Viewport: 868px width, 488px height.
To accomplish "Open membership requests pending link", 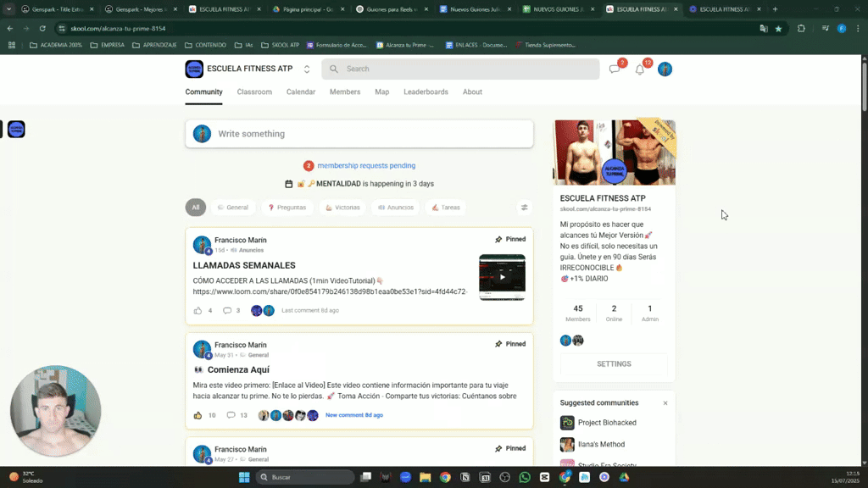I will point(366,165).
